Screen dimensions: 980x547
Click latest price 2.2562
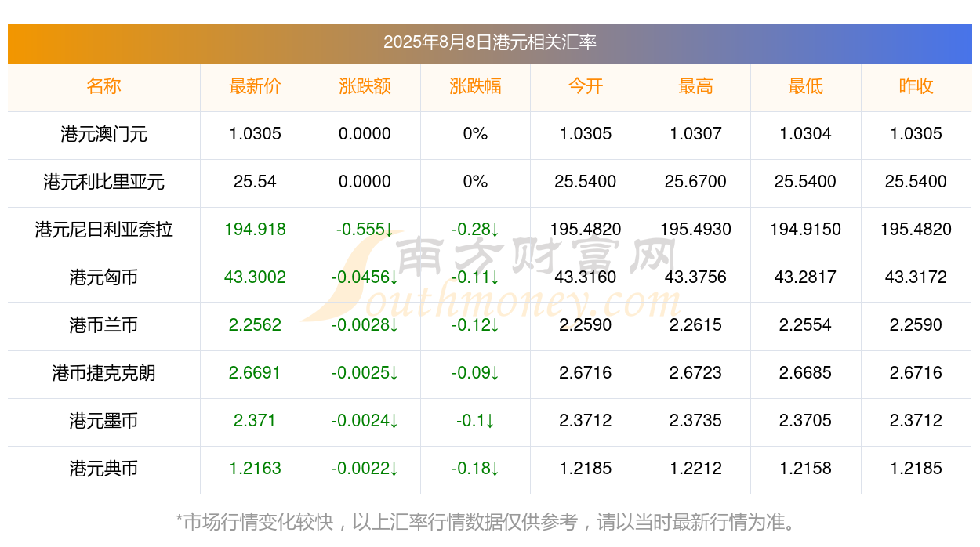255,325
